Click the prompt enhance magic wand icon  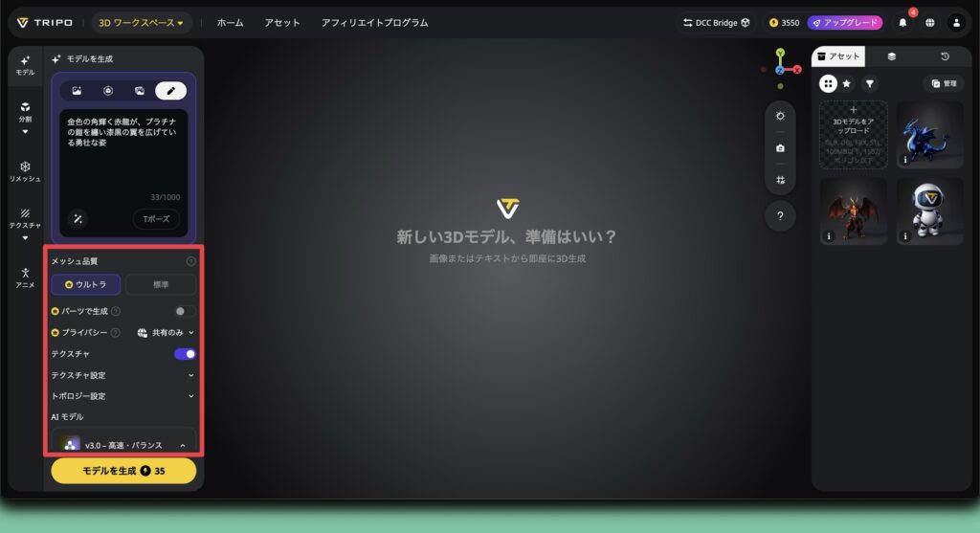(78, 219)
